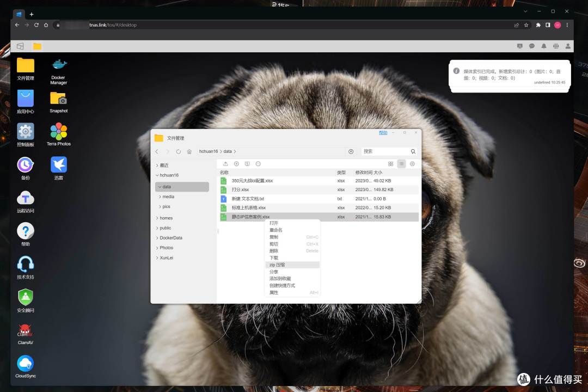Choose 下载 from the context menu

tap(292, 258)
